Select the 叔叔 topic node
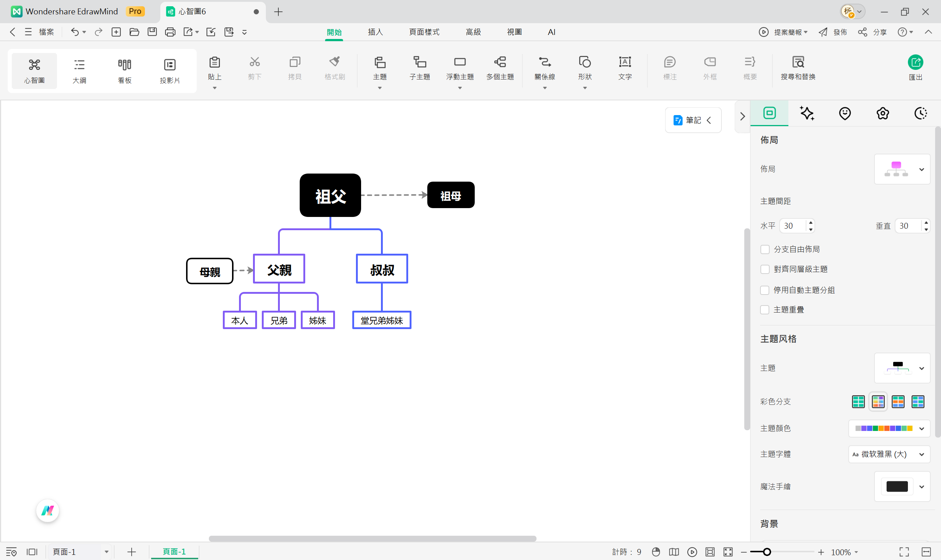This screenshot has height=560, width=941. pos(382,269)
